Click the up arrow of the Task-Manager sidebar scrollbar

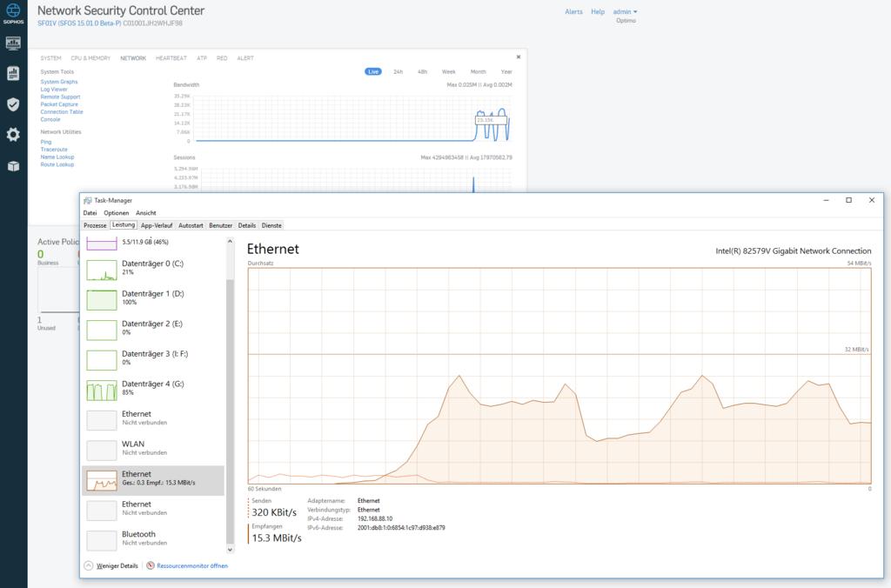230,242
